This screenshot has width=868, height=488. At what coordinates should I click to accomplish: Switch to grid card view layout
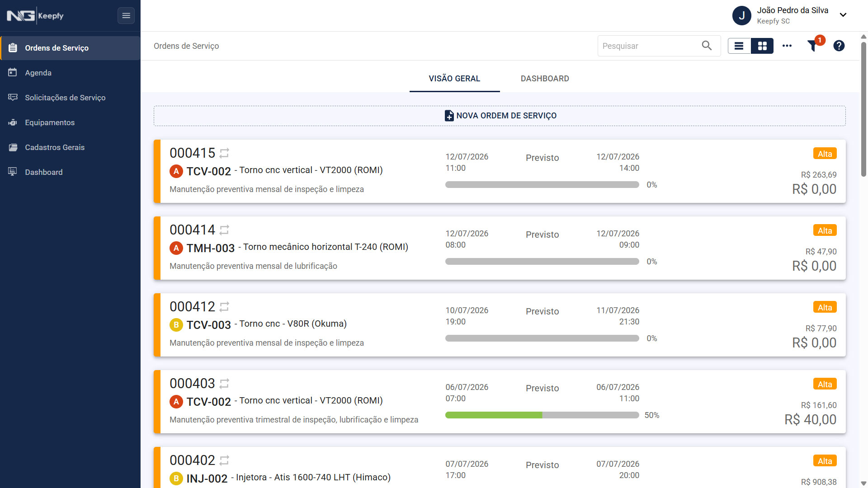point(762,46)
